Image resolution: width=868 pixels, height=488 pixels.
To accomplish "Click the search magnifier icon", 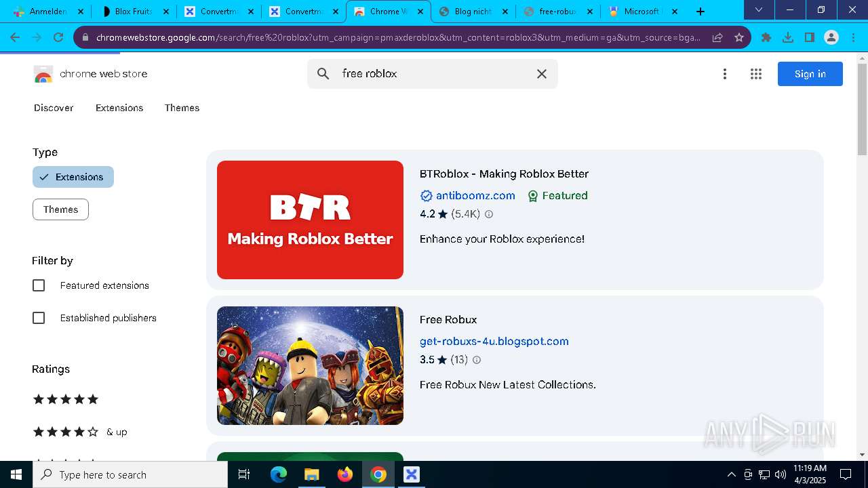I will click(x=323, y=74).
